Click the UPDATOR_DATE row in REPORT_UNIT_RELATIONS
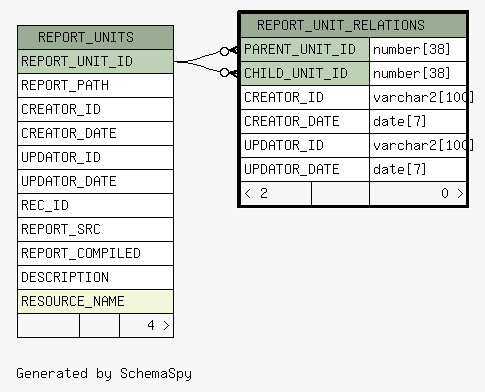The width and height of the screenshot is (485, 392). [x=353, y=169]
